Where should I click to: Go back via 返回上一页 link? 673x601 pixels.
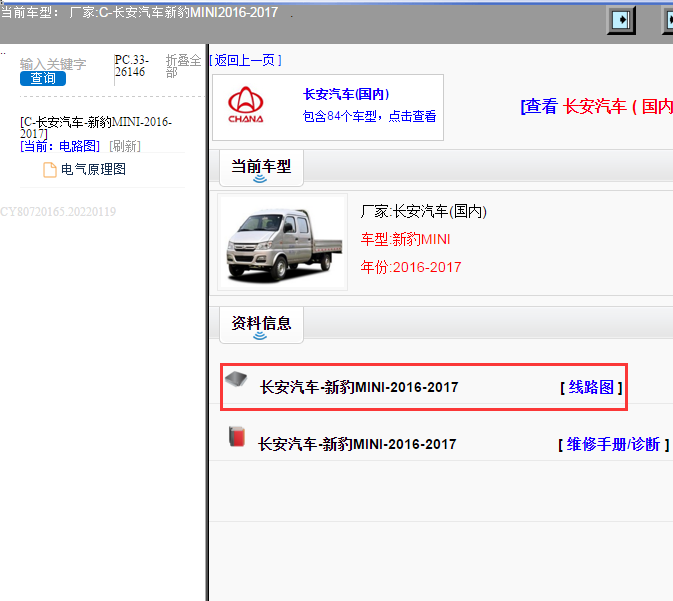click(x=246, y=60)
